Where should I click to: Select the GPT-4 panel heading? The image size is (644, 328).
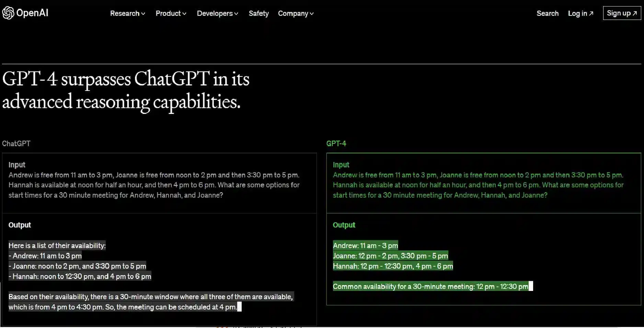coord(336,143)
